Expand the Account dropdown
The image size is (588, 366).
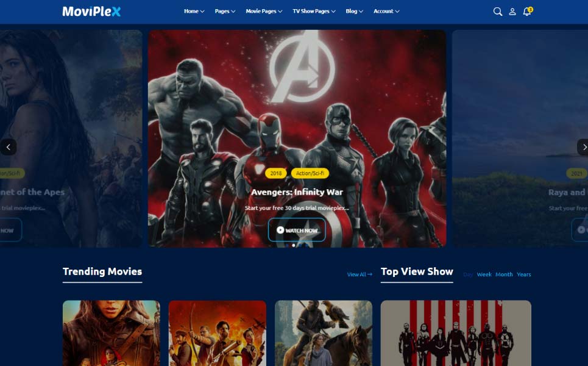tap(386, 11)
